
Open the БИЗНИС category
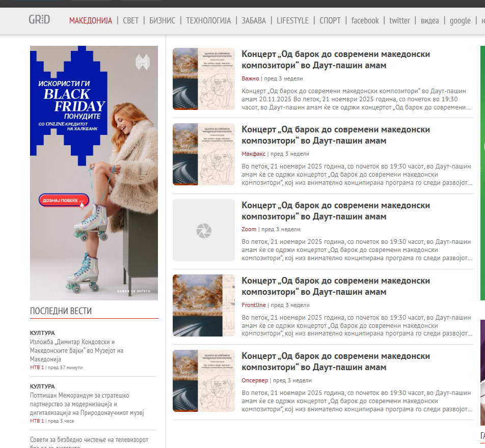[162, 20]
